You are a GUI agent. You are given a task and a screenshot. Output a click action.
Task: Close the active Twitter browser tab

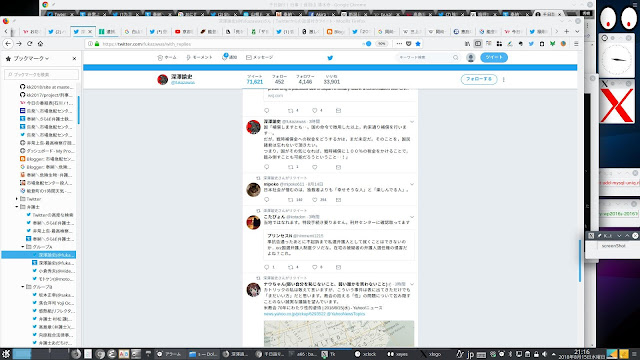pyautogui.click(x=90, y=31)
